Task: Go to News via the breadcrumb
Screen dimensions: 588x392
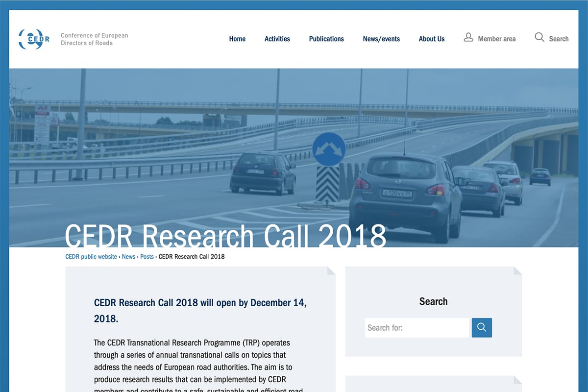Action: 128,257
